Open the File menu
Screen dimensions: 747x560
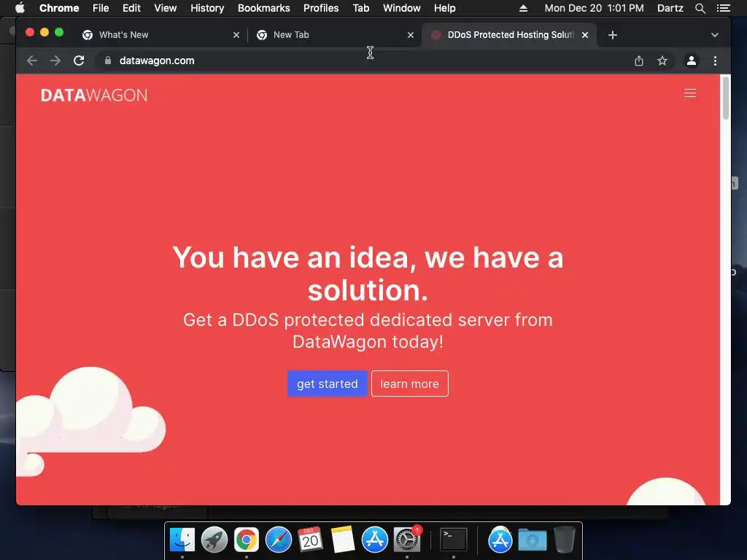(x=101, y=8)
